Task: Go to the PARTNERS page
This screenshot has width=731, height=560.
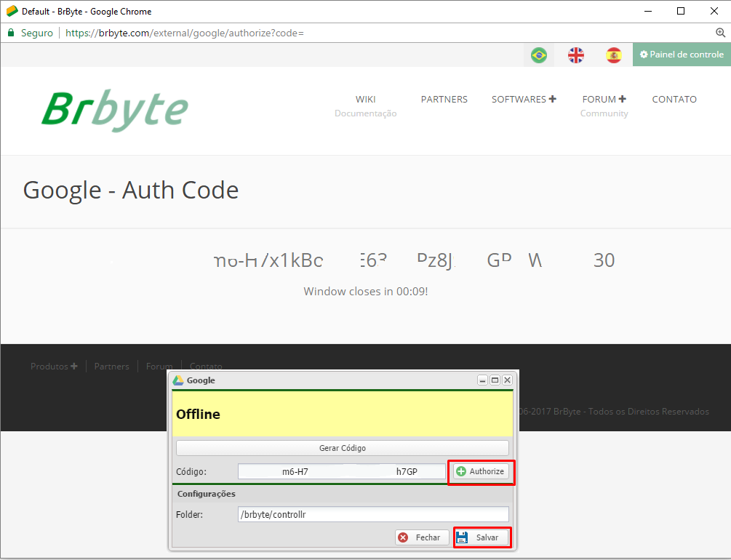Action: (444, 100)
